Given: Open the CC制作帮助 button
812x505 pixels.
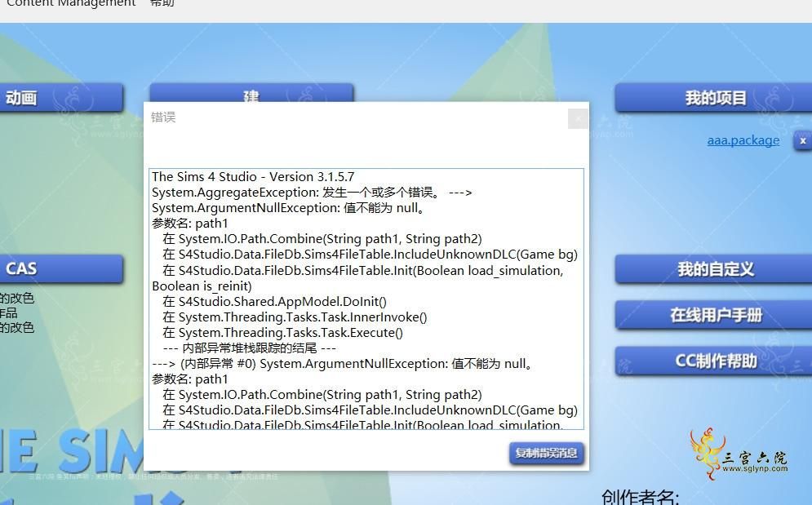Looking at the screenshot, I should [x=713, y=361].
